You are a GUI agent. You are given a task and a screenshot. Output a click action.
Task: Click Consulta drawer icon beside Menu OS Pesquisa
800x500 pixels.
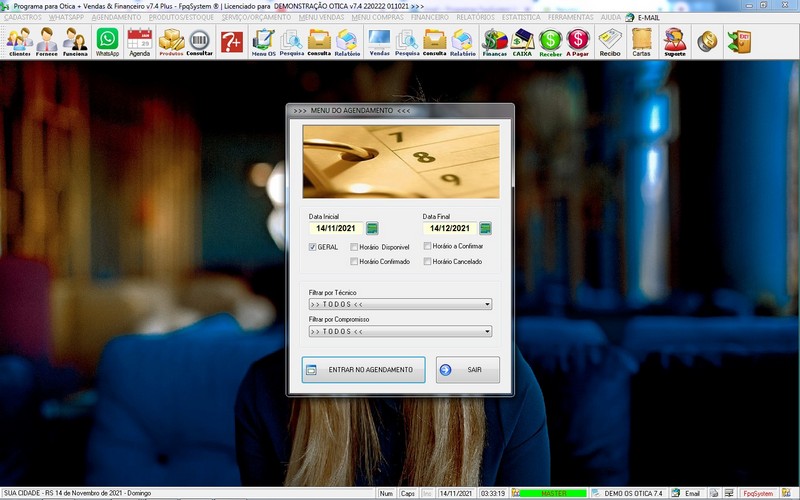(319, 42)
